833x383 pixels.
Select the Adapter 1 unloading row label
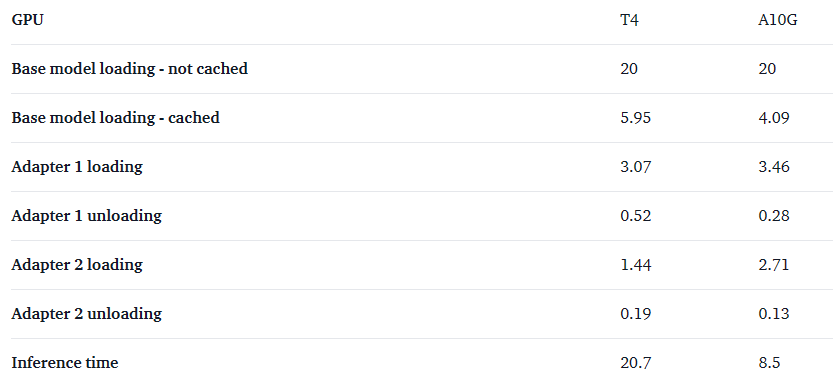(87, 216)
